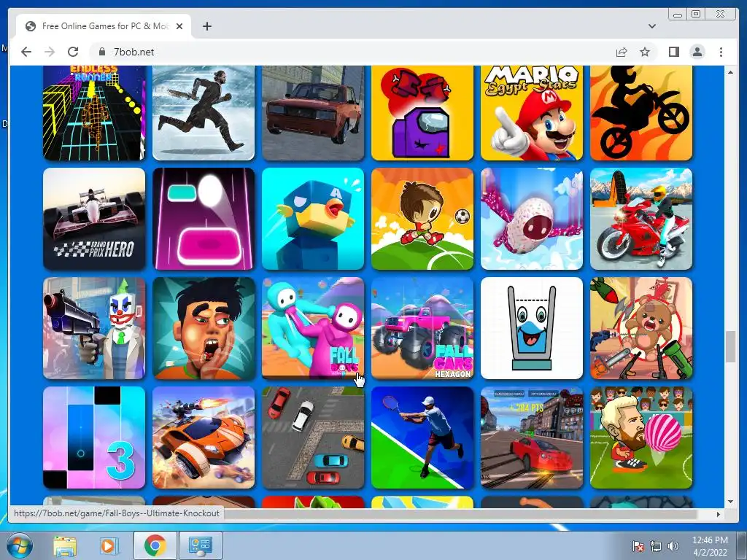
Task: Open the red car drift city game
Action: (x=532, y=437)
